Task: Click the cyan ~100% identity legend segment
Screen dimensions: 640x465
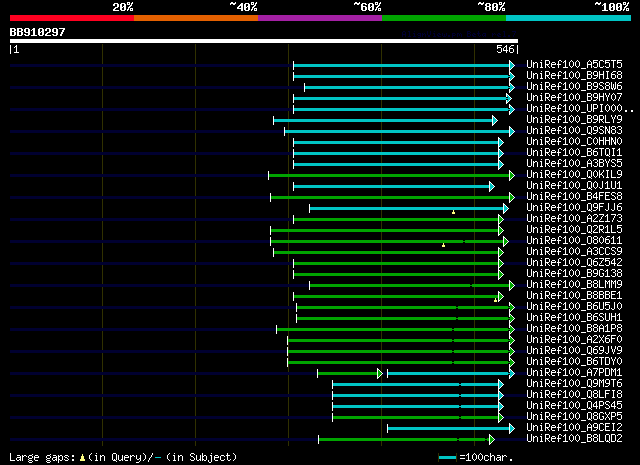Action: click(x=568, y=18)
